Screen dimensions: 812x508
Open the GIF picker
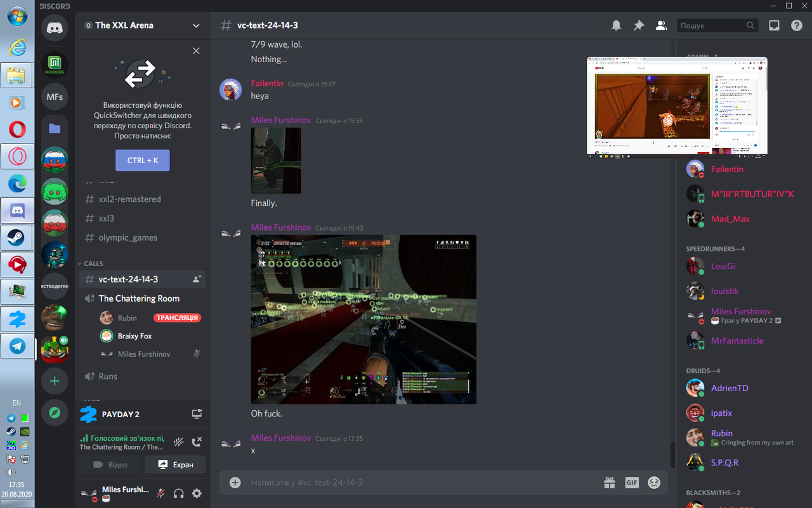(632, 483)
